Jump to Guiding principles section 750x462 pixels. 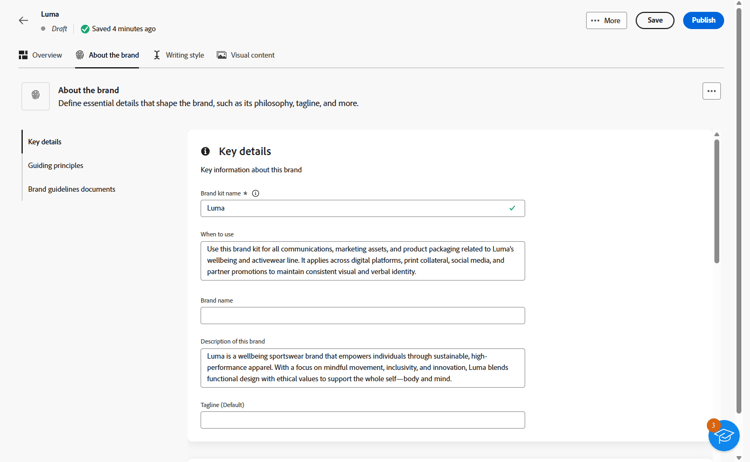(x=56, y=165)
